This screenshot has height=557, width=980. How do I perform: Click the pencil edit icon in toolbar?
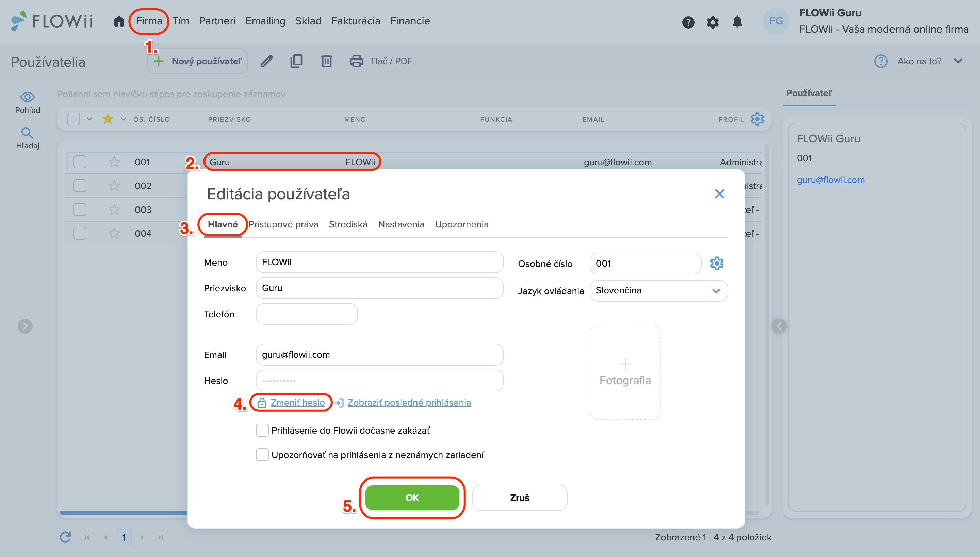(266, 61)
